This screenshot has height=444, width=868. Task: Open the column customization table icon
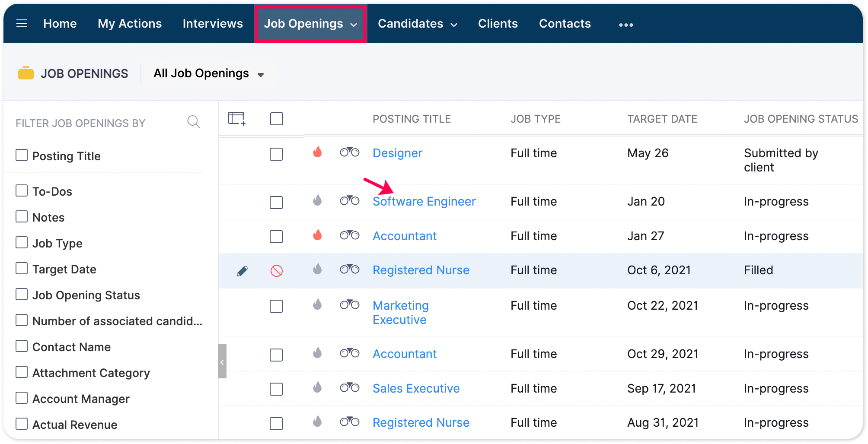coord(237,119)
